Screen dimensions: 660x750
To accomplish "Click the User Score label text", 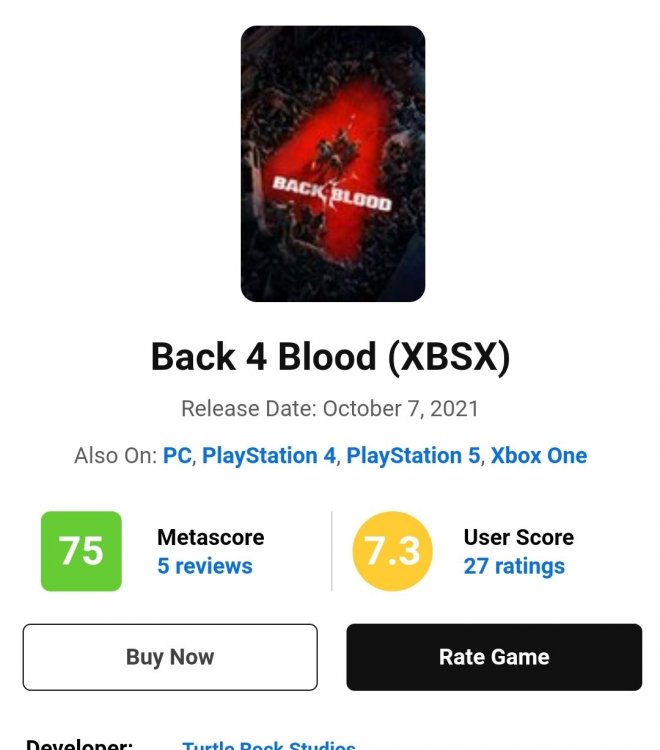I will click(518, 537).
